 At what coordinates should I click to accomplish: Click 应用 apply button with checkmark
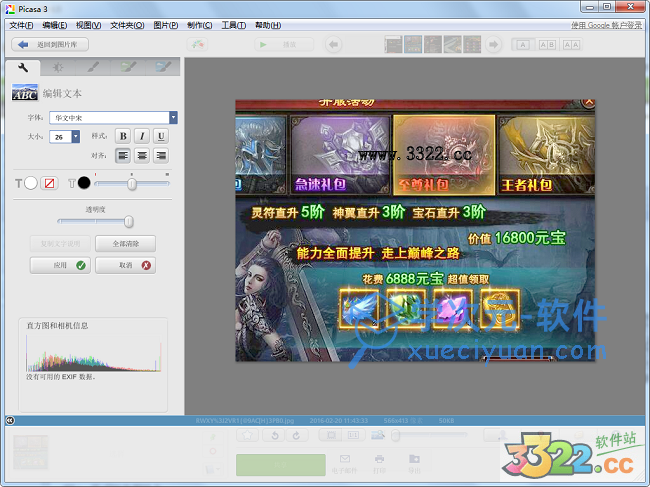60,265
